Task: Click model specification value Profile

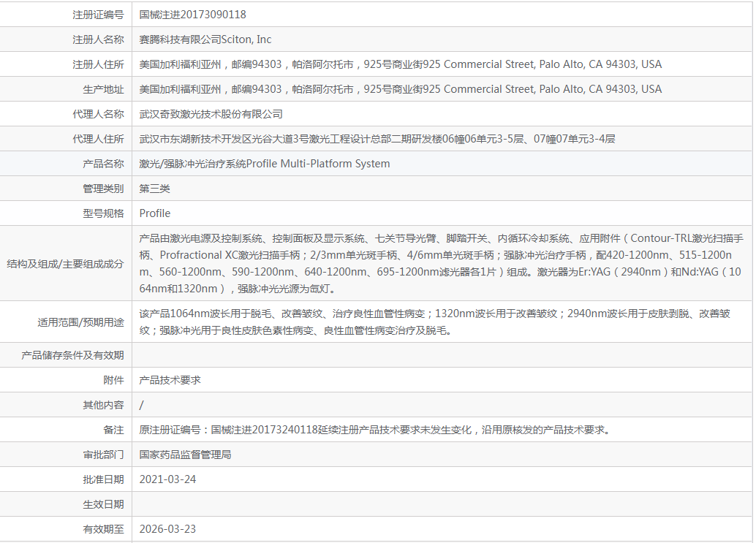Action: 155,213
